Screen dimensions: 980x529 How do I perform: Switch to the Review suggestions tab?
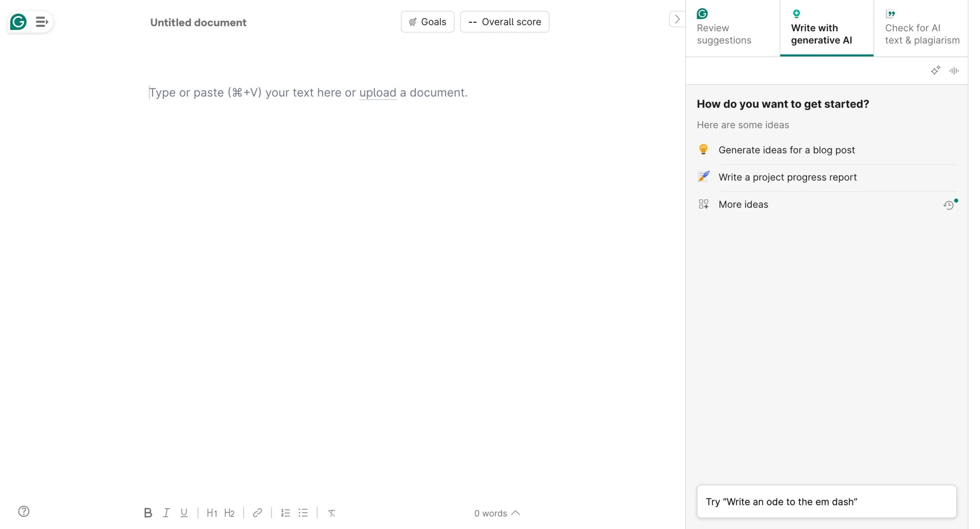(x=732, y=28)
